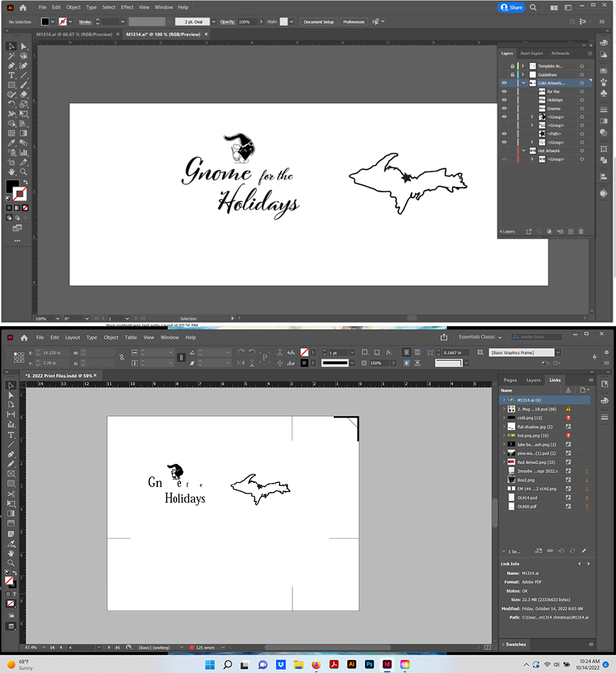Open Illustrator's Delete Layer trash icon
Screen dimensions: 616x673
click(581, 231)
